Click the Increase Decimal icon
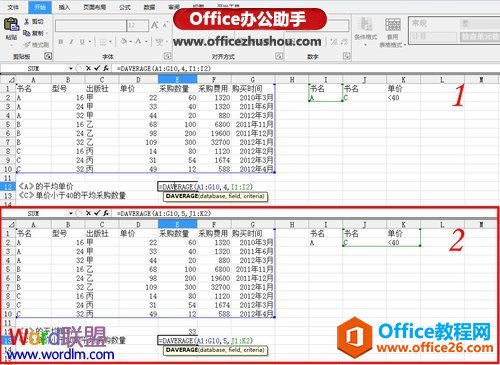The image size is (500, 365). click(x=334, y=42)
